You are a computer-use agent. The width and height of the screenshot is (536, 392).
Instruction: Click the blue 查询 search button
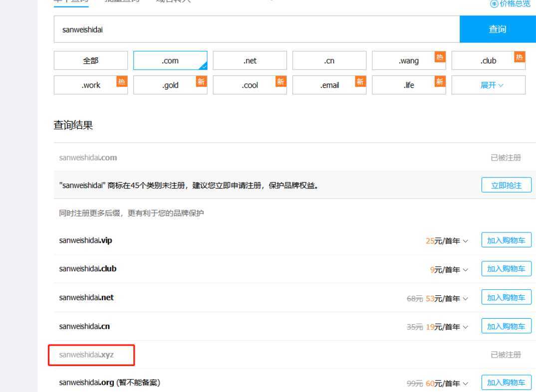pyautogui.click(x=498, y=29)
